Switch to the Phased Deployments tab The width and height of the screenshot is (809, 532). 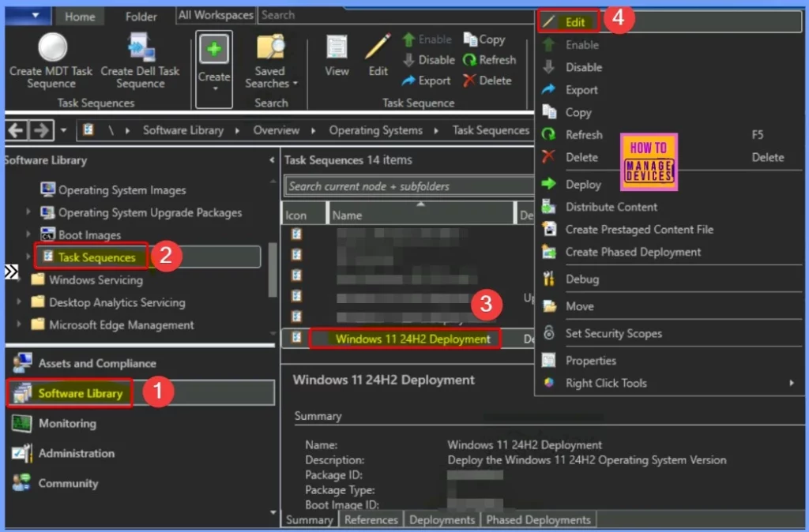(538, 519)
